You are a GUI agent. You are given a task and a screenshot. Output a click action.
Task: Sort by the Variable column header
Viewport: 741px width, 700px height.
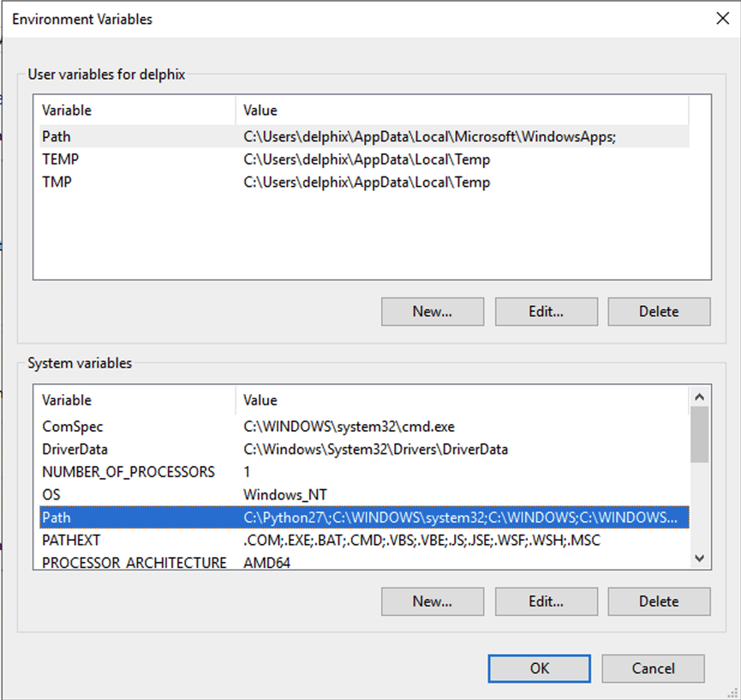coord(63,110)
